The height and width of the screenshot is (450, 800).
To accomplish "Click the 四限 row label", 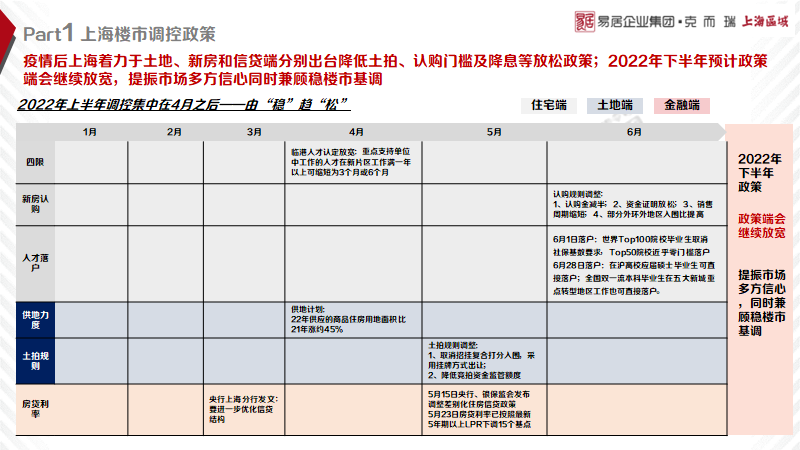I will (35, 162).
